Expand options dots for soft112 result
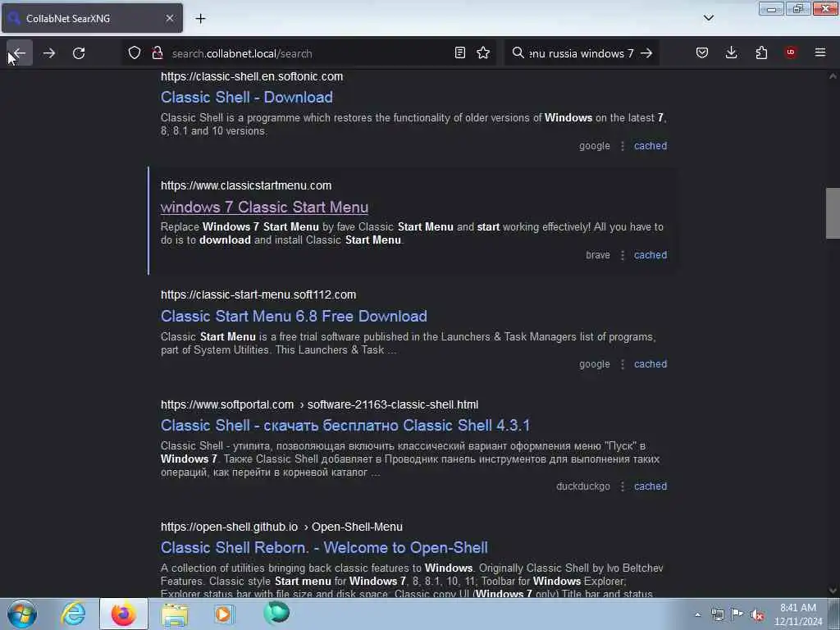 pyautogui.click(x=622, y=364)
